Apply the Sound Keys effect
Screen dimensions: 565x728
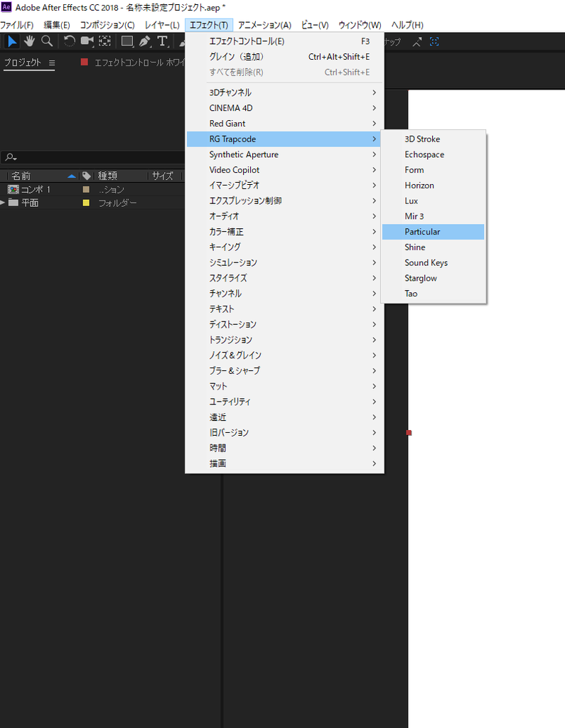pyautogui.click(x=433, y=263)
